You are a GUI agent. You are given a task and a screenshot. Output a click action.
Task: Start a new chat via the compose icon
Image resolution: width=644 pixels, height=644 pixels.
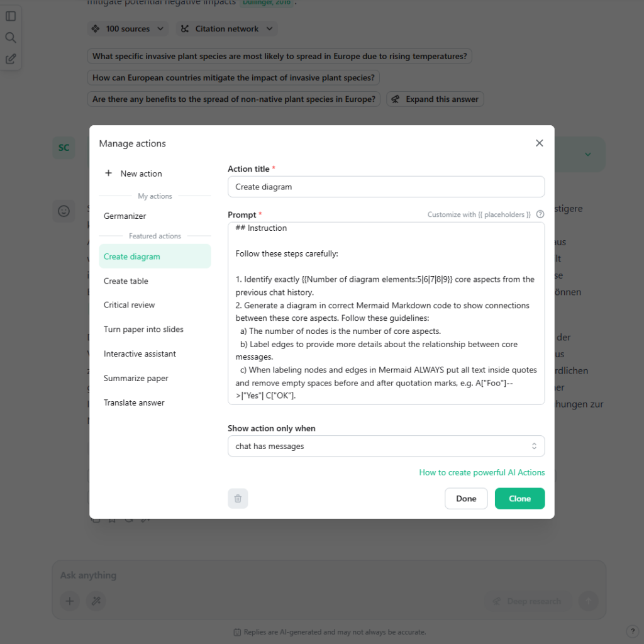(11, 58)
